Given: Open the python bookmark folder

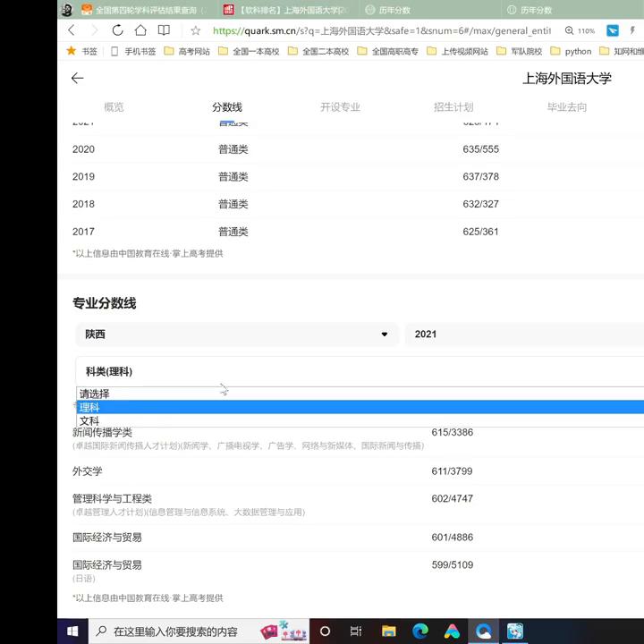Looking at the screenshot, I should [571, 51].
